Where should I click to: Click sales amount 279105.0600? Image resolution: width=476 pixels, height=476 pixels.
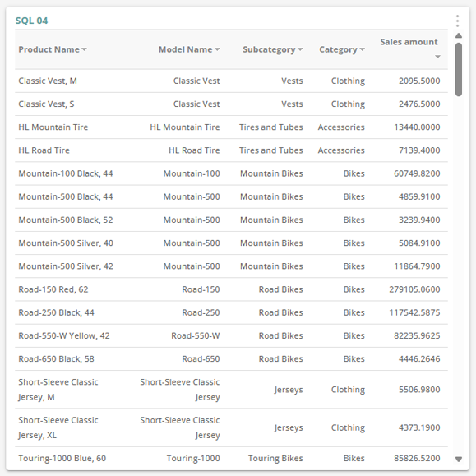click(x=414, y=289)
